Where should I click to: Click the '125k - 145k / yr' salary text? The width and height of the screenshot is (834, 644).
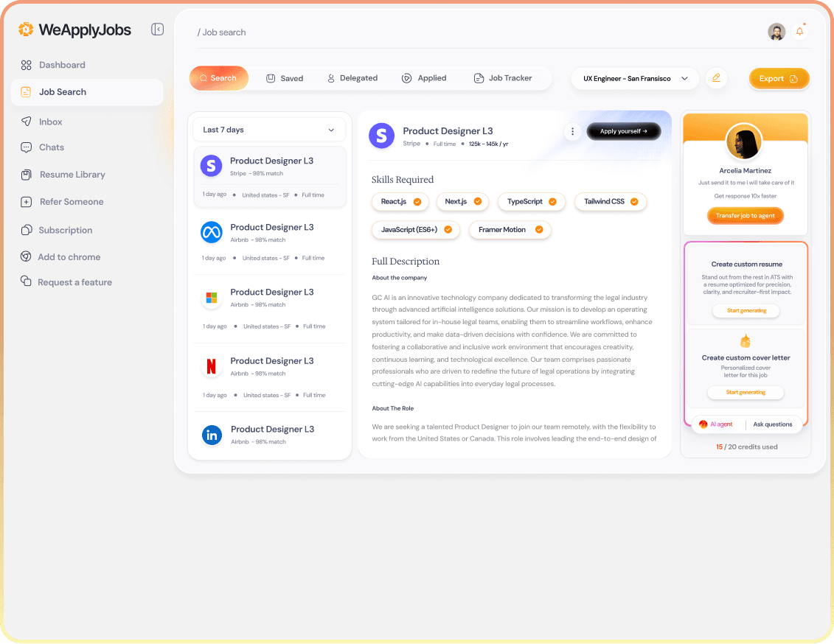click(488, 144)
